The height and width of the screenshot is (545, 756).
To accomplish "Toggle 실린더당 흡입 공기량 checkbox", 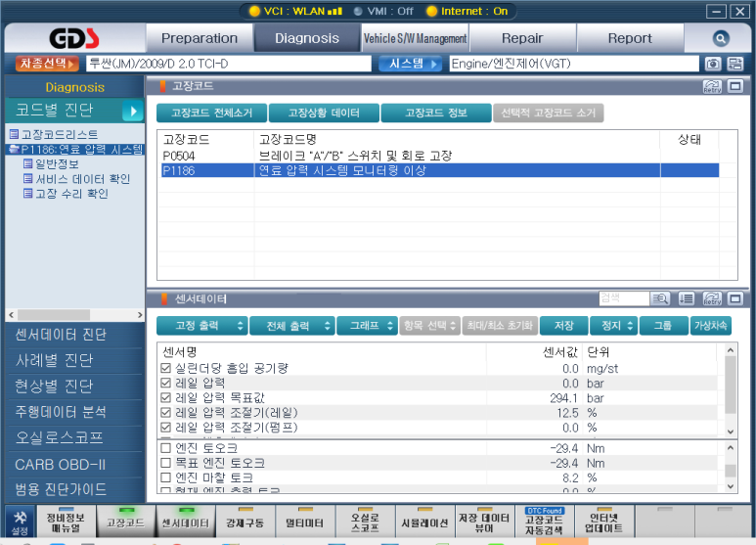I will (x=166, y=369).
